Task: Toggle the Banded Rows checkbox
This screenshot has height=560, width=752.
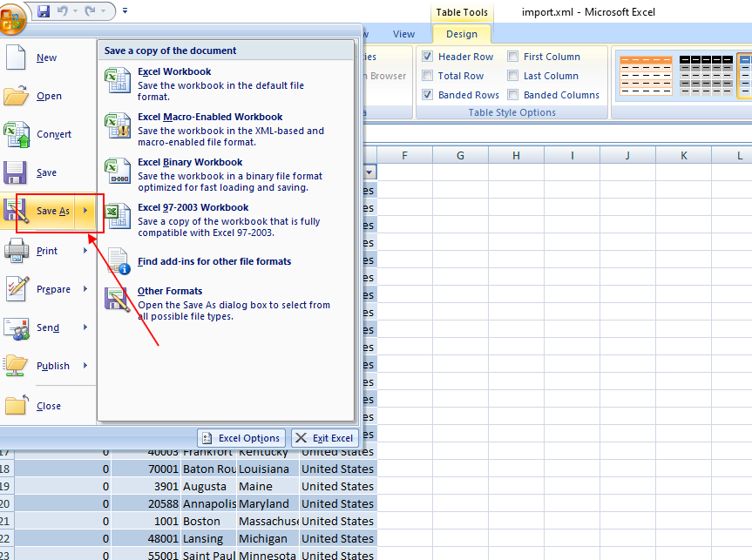Action: [x=427, y=95]
